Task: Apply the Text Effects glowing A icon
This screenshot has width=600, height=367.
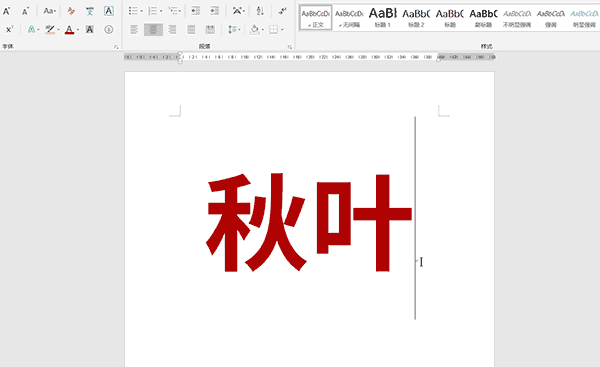Action: [x=31, y=29]
